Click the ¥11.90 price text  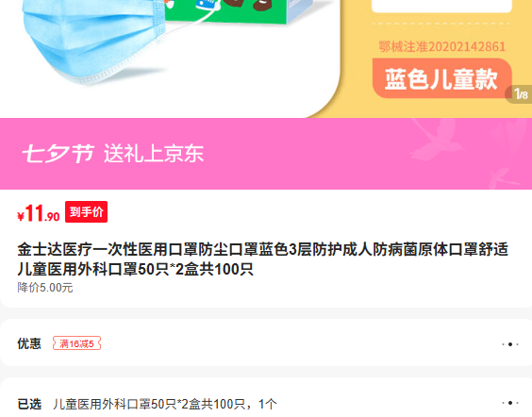(x=39, y=213)
